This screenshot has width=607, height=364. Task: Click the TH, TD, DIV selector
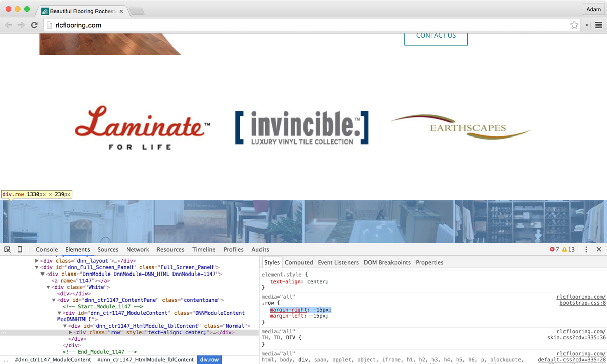pyautogui.click(x=278, y=337)
